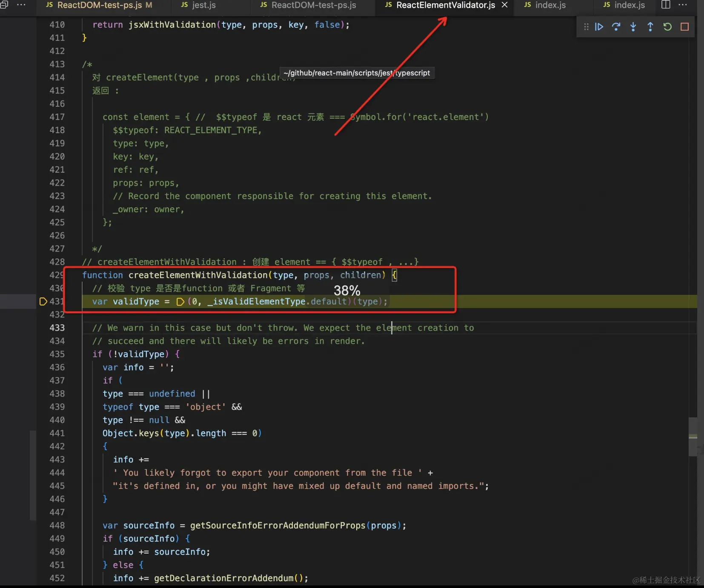Click line number 433 in the gutter
The image size is (704, 588).
click(57, 328)
